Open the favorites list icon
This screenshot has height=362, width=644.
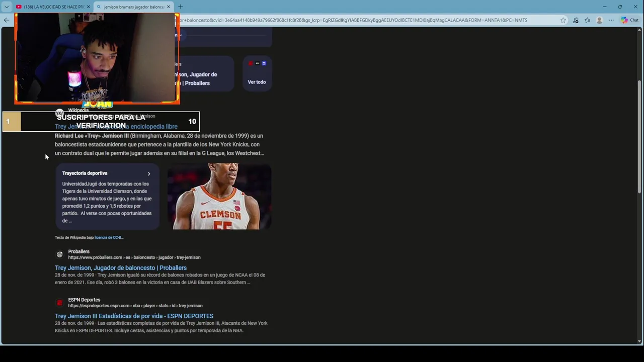[587, 20]
